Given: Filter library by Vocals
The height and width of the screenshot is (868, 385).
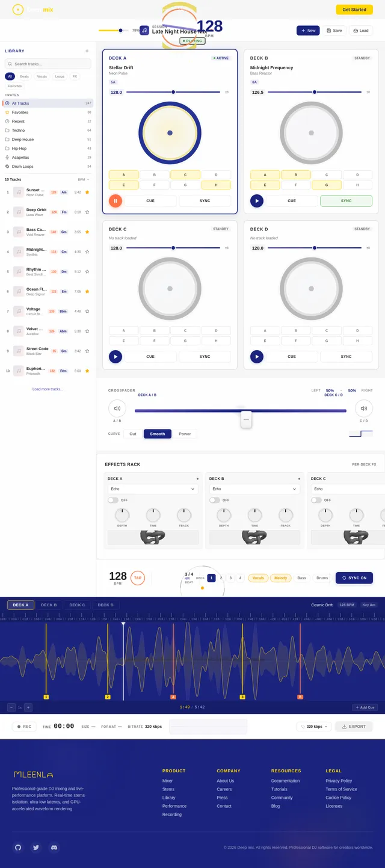Looking at the screenshot, I should pyautogui.click(x=42, y=76).
